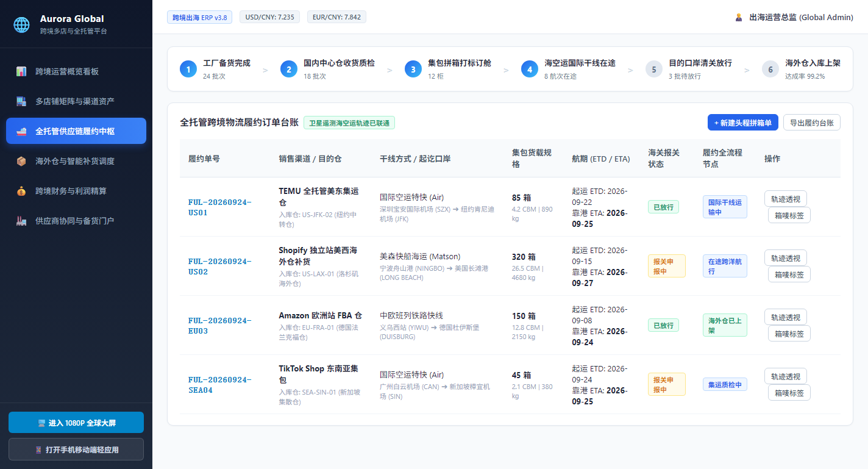
Task: Click 箱唛标签 for order EU03
Action: pyautogui.click(x=789, y=334)
